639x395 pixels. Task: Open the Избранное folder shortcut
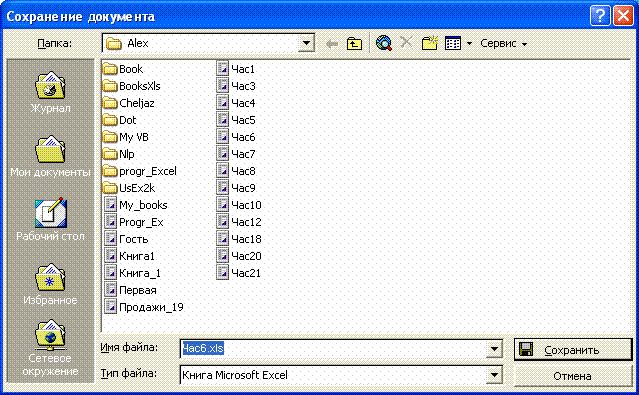[50, 284]
